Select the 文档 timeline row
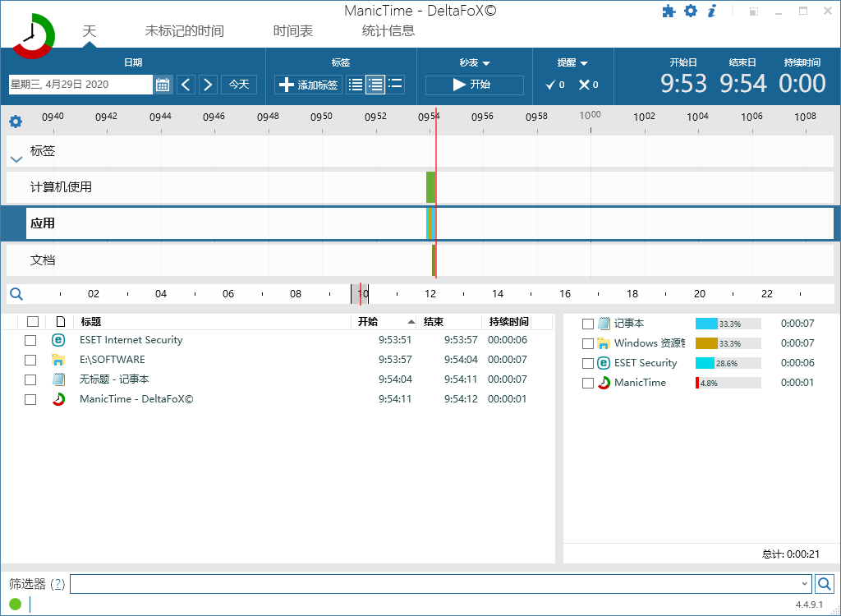This screenshot has width=841, height=616. tap(420, 260)
